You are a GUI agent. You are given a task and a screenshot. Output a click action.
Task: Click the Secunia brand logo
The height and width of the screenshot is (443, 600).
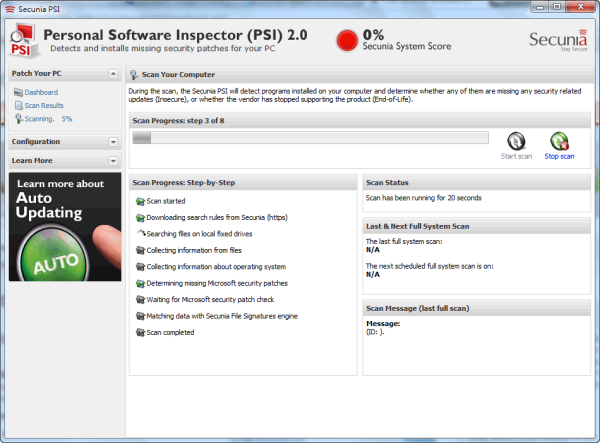558,40
